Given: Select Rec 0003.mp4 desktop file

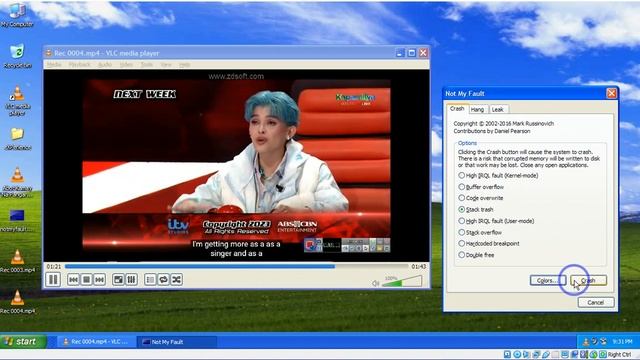Looking at the screenshot, I should [17, 261].
